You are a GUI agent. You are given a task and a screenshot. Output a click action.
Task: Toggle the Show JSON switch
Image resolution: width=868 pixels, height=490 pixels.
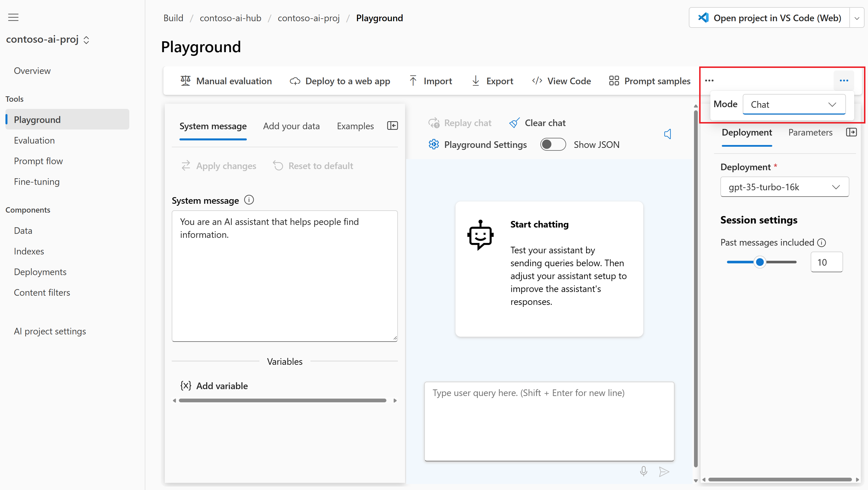(553, 144)
